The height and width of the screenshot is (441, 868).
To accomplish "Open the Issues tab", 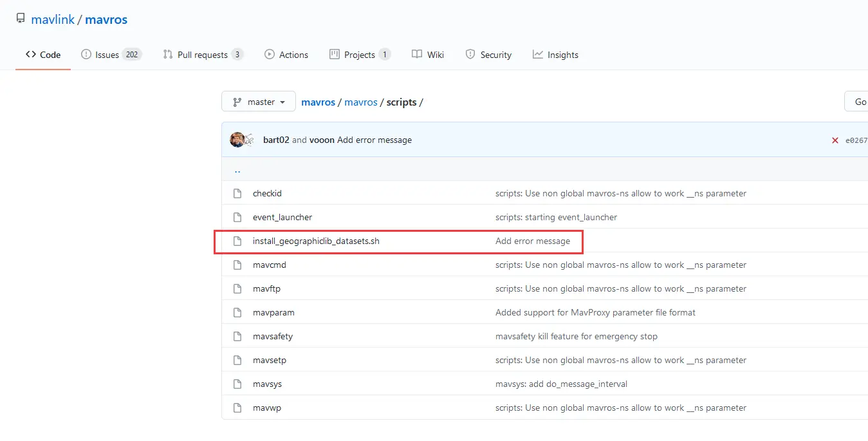I will (111, 55).
